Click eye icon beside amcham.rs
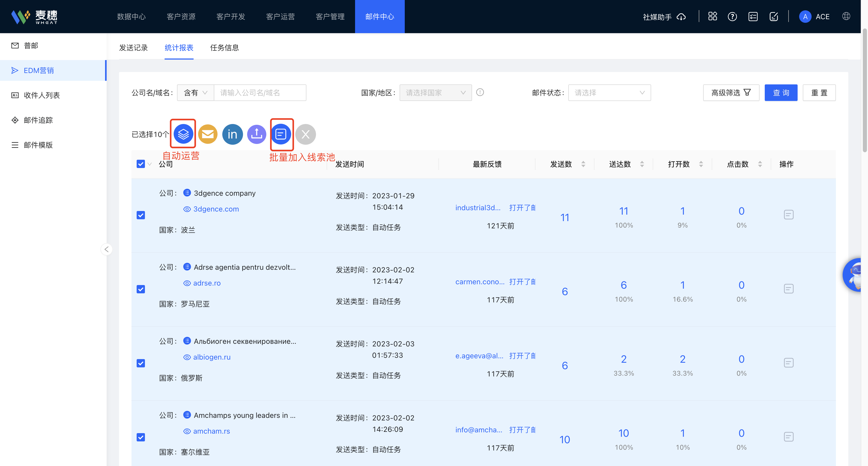 (x=187, y=431)
